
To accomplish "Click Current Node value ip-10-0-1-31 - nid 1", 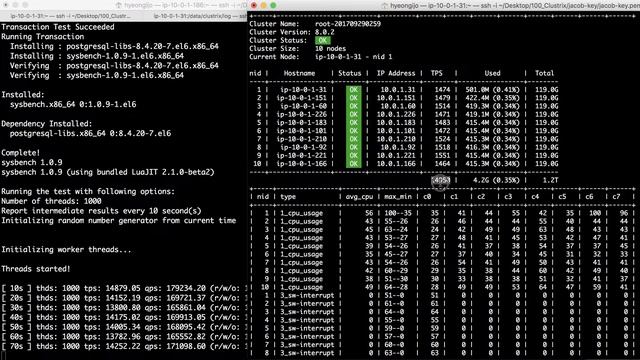I will pyautogui.click(x=353, y=57).
